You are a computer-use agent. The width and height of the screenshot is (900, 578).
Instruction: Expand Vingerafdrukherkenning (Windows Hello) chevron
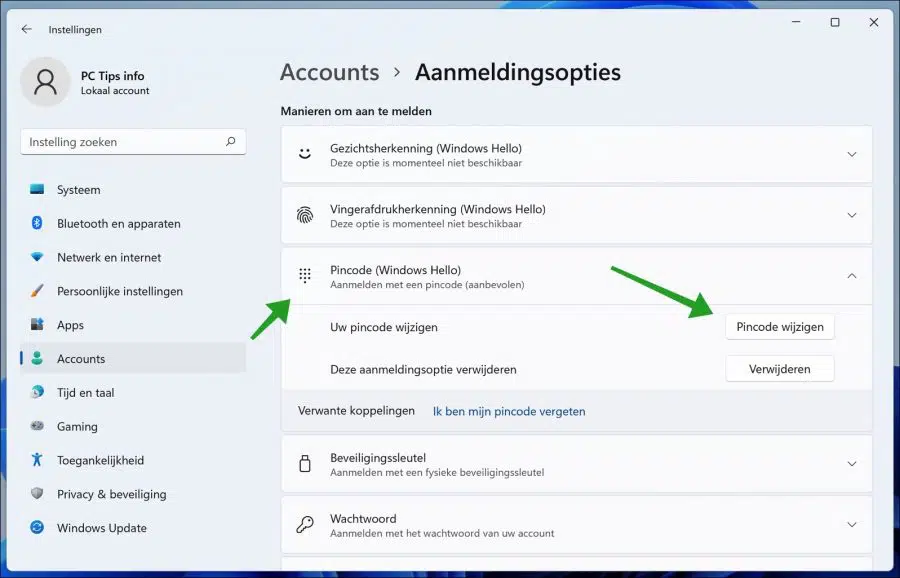[x=852, y=215]
